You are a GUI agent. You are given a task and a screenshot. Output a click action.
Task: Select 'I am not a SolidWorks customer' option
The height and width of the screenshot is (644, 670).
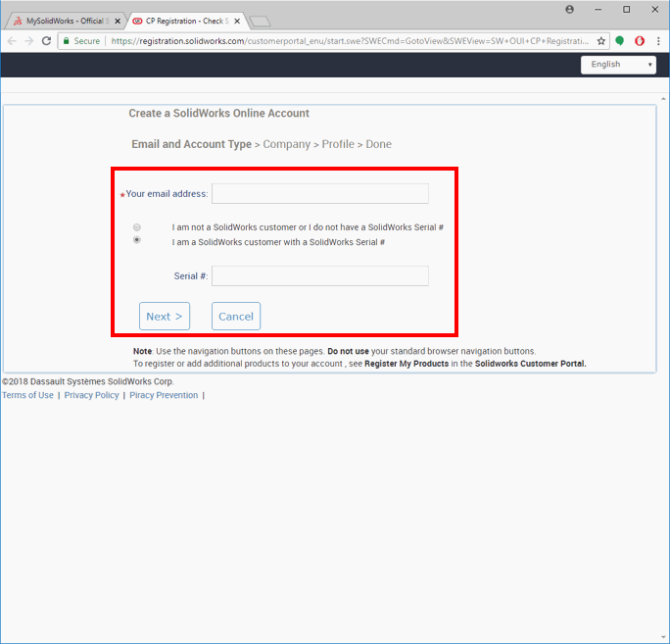(137, 226)
